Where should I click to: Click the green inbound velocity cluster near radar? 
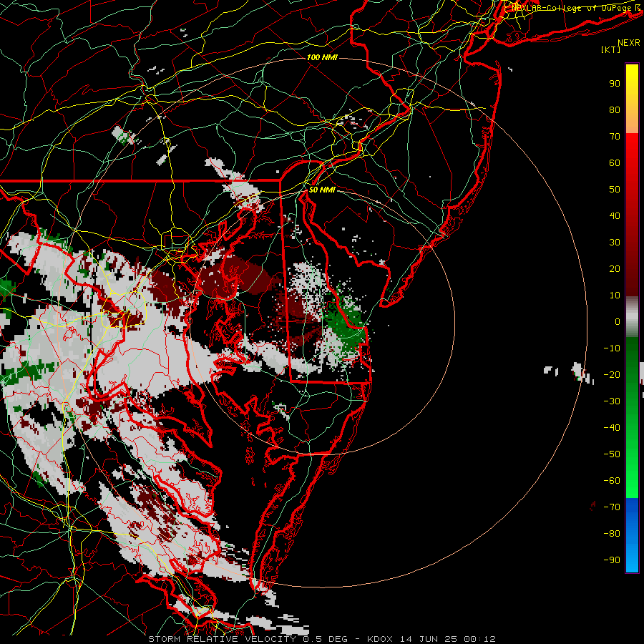345,324
